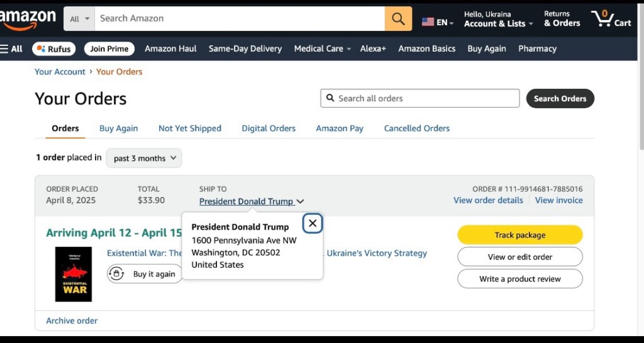Open Rufus assistant
644x343 pixels.
(54, 49)
